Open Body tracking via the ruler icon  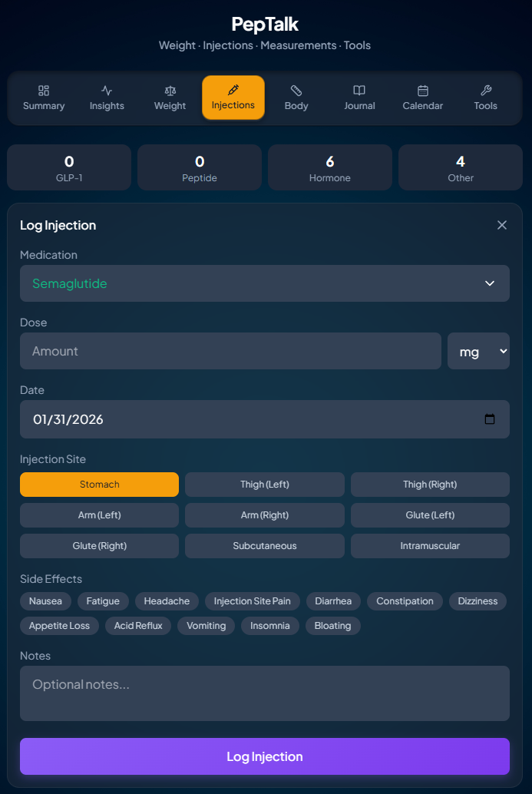click(296, 89)
